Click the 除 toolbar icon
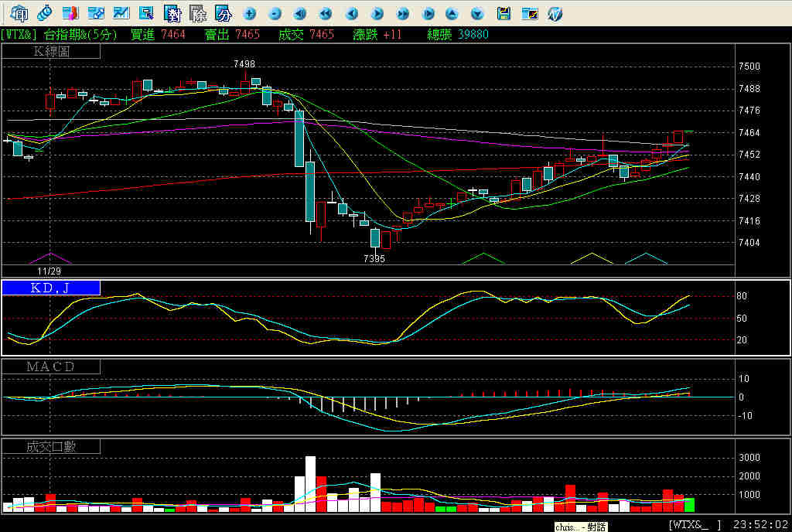 coord(198,14)
